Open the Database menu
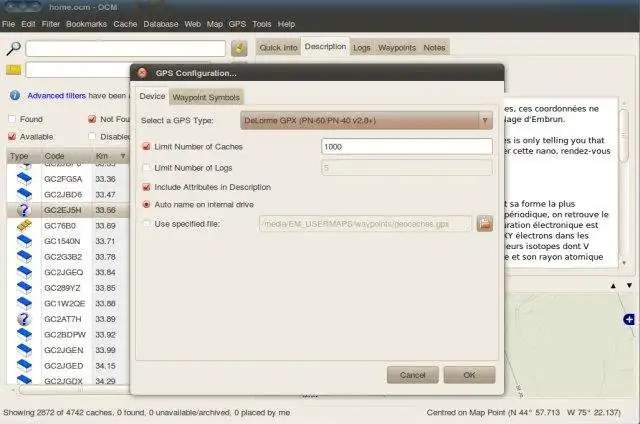 tap(161, 24)
